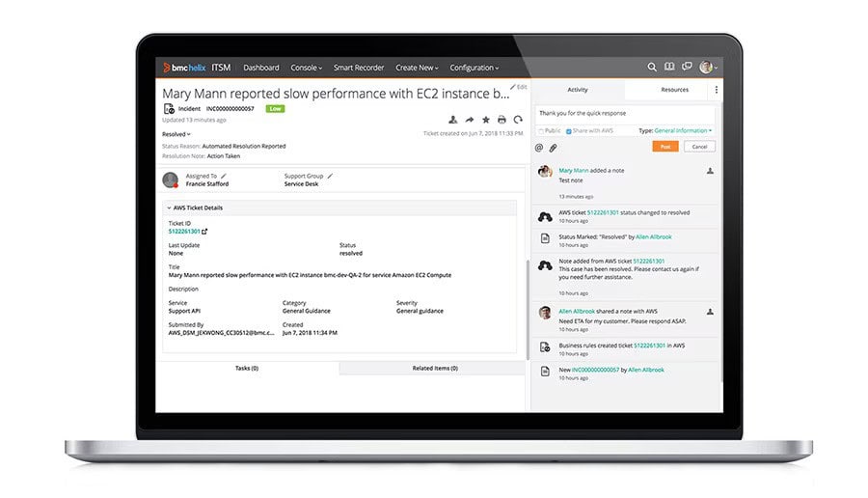Click 'General Guidance' category value
The image size is (868, 498).
306,312
